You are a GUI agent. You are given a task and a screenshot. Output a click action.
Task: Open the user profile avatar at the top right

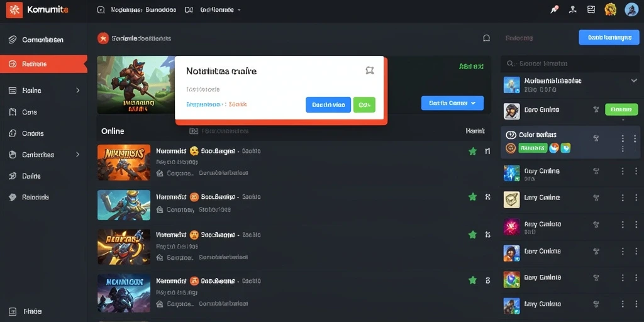(x=631, y=9)
